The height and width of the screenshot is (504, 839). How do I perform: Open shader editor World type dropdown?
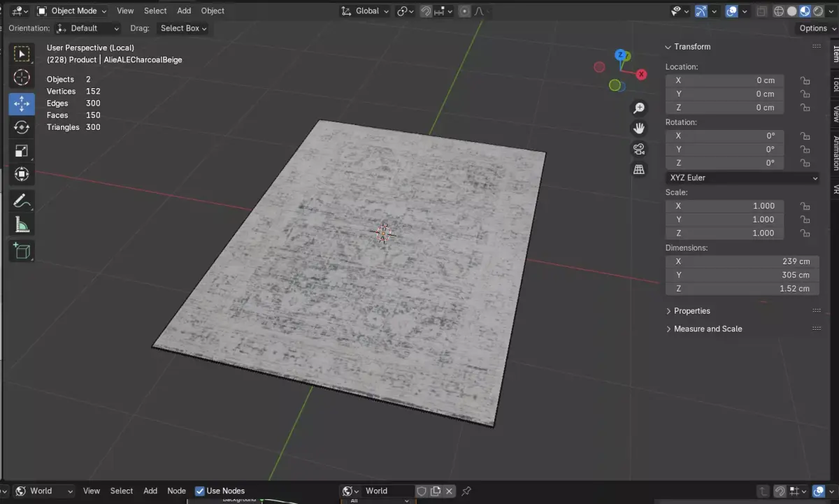[x=43, y=491]
